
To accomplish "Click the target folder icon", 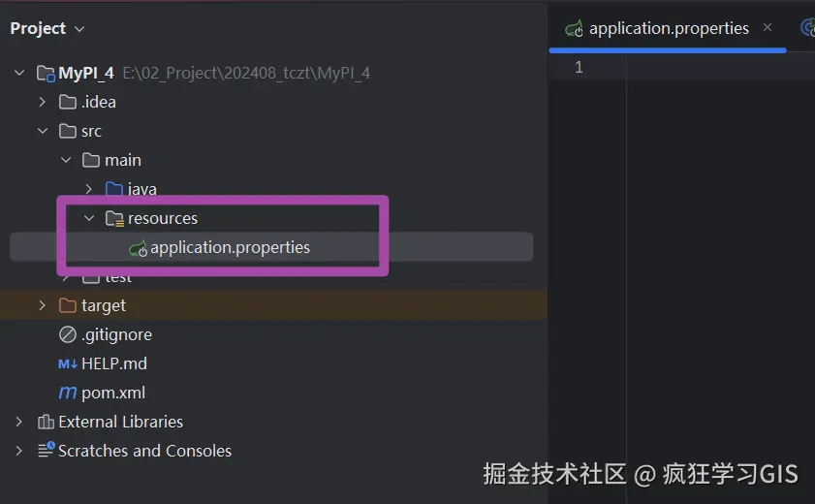I will point(68,305).
